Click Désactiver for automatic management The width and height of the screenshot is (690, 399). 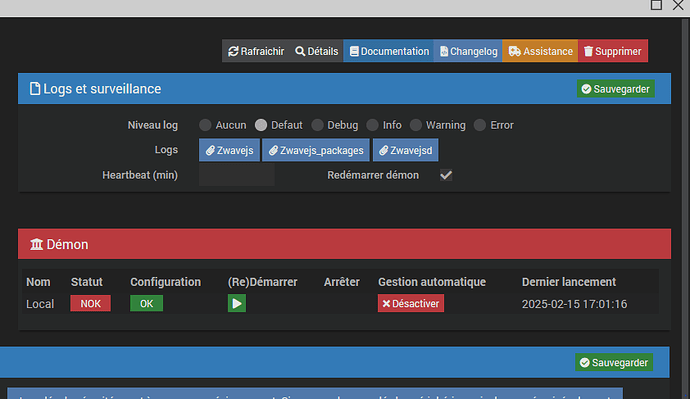(411, 304)
